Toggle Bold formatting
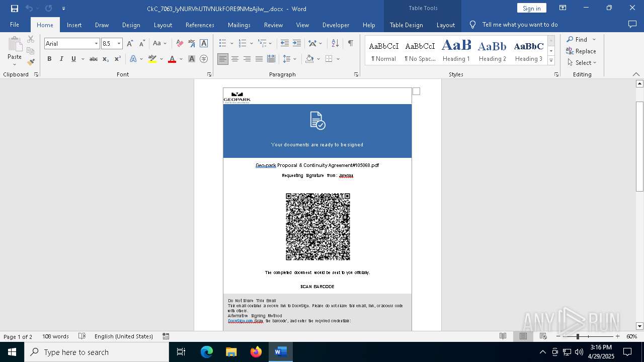The width and height of the screenshot is (644, 362). coord(49,59)
